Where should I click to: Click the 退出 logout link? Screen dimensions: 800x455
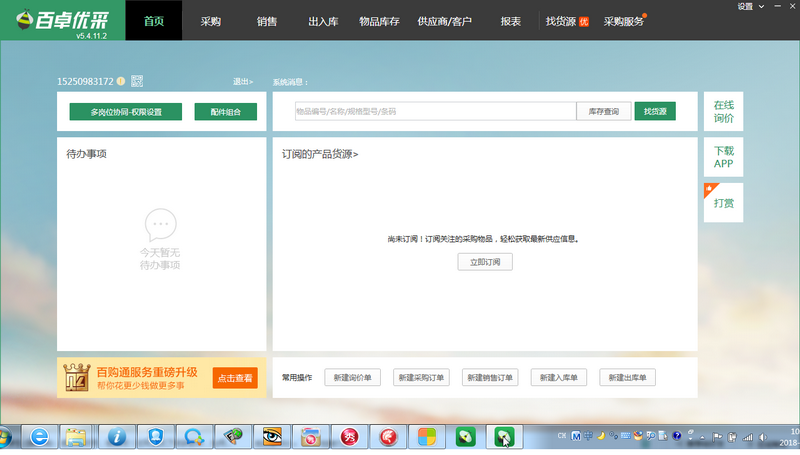[242, 82]
